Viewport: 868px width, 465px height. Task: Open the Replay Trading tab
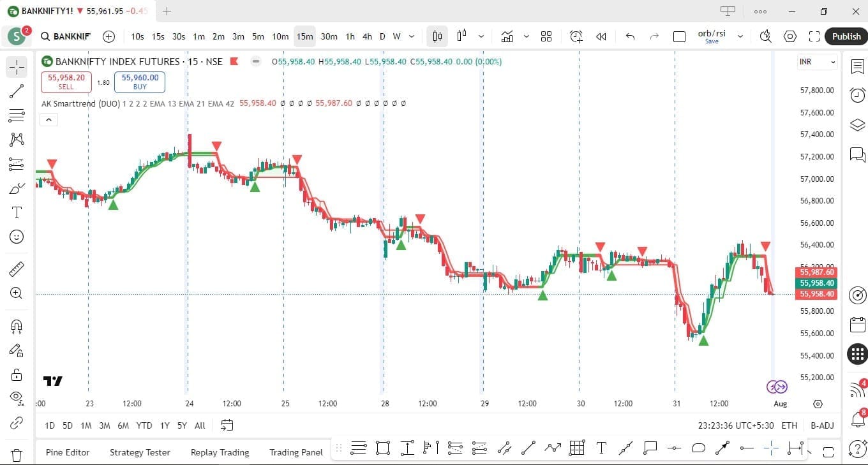coord(220,452)
